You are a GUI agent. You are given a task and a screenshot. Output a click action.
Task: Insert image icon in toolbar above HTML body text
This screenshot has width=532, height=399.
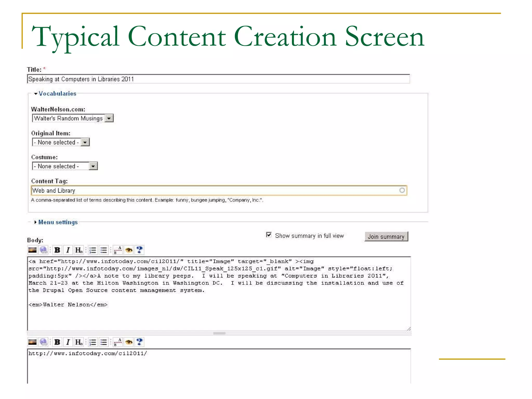[32, 250]
